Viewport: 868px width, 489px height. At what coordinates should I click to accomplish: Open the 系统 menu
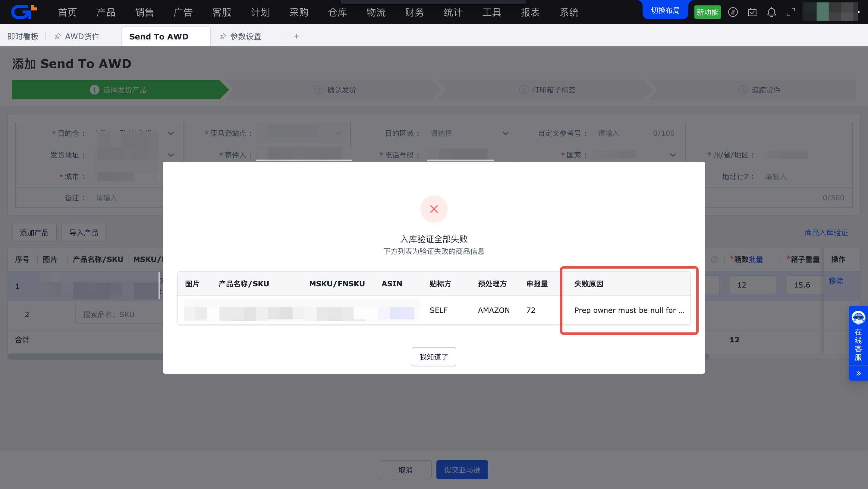[569, 12]
